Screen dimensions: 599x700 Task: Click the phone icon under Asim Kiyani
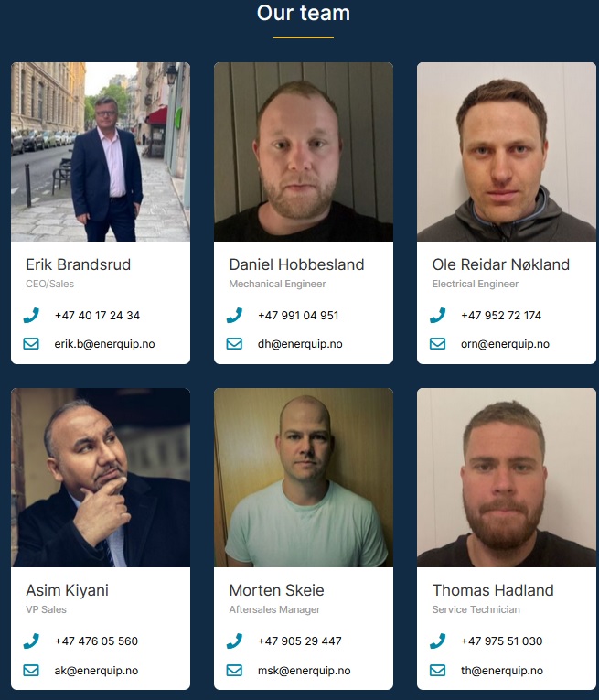(31, 641)
